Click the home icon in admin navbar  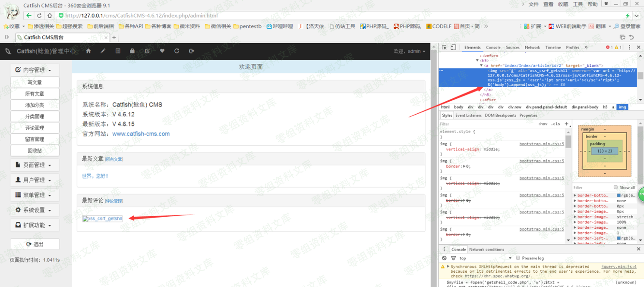(x=88, y=51)
